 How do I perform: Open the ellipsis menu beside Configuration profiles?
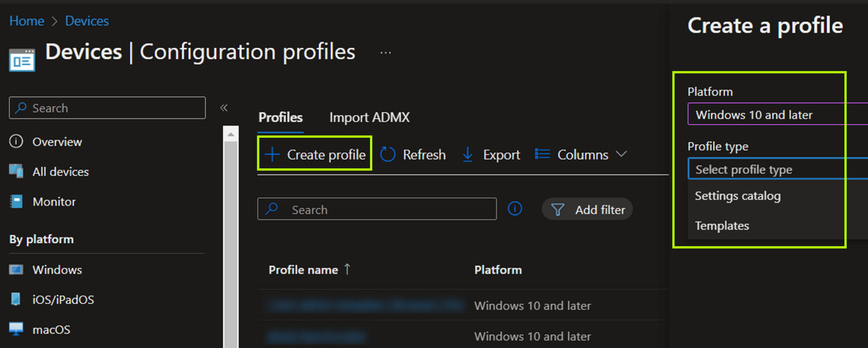pyautogui.click(x=386, y=53)
